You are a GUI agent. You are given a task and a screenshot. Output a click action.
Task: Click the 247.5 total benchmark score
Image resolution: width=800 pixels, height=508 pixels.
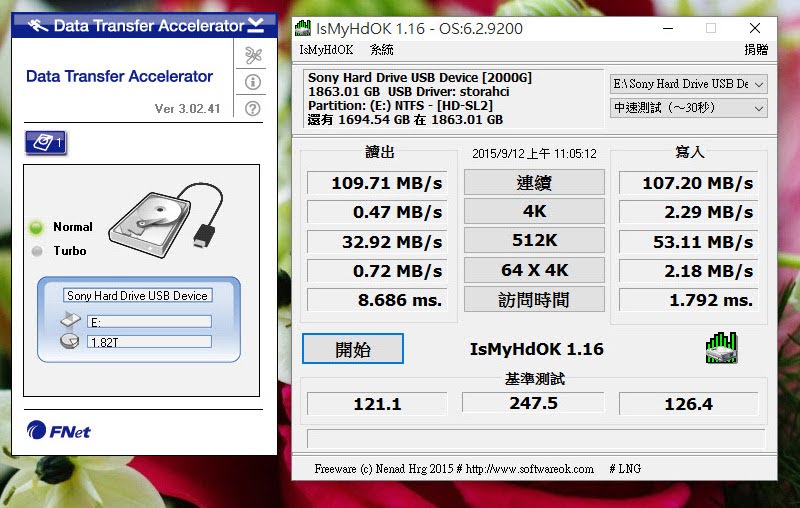click(x=533, y=402)
